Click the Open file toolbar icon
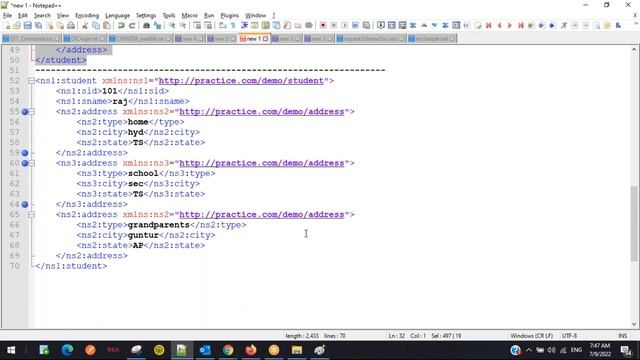The image size is (640, 360). point(17,25)
